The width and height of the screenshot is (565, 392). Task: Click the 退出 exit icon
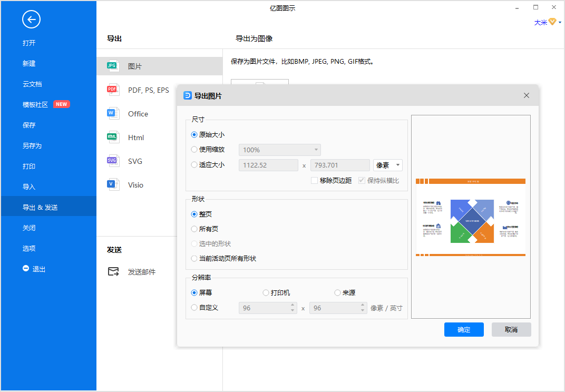click(26, 268)
